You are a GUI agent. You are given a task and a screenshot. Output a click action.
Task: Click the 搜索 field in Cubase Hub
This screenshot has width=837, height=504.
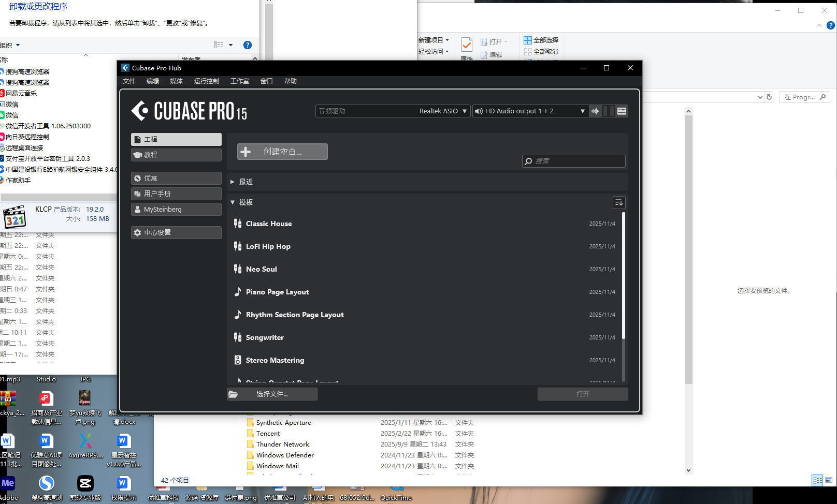pyautogui.click(x=574, y=161)
